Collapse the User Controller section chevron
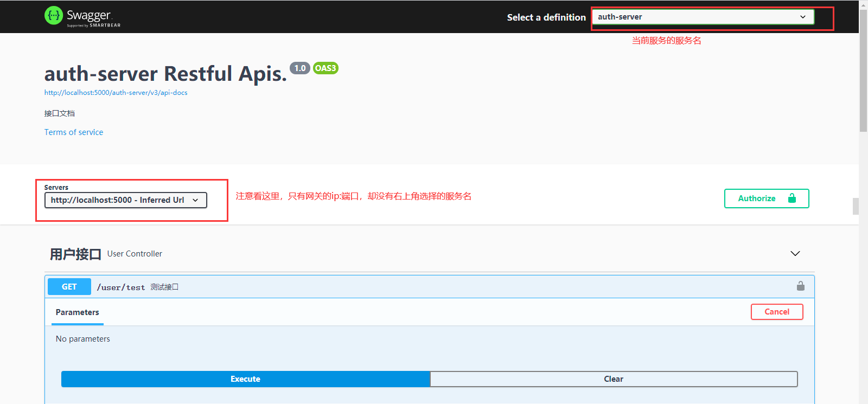Screen dimensions: 868x404 click(795, 254)
